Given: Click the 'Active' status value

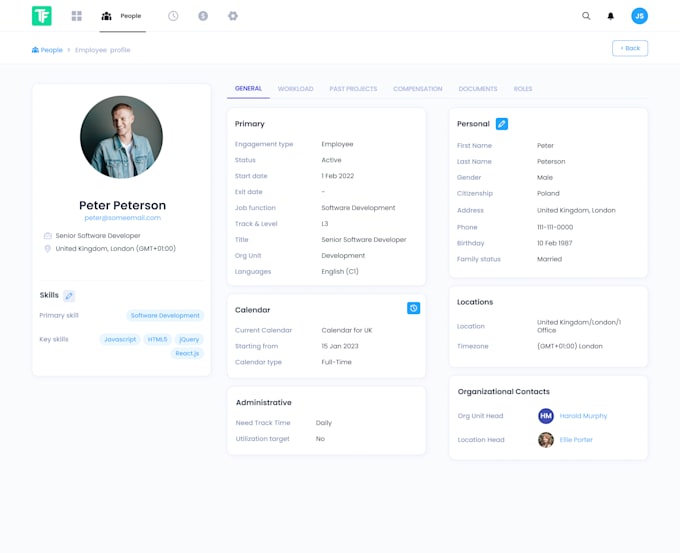Looking at the screenshot, I should (x=331, y=160).
